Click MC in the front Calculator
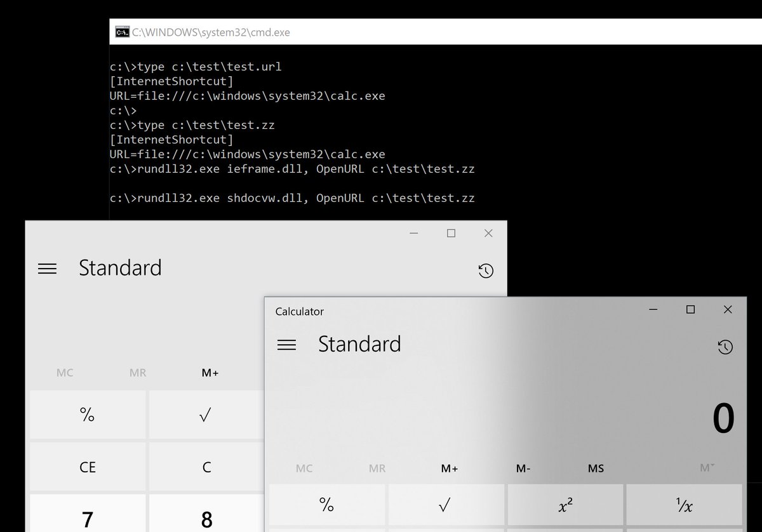Viewport: 762px width, 532px height. pos(304,469)
